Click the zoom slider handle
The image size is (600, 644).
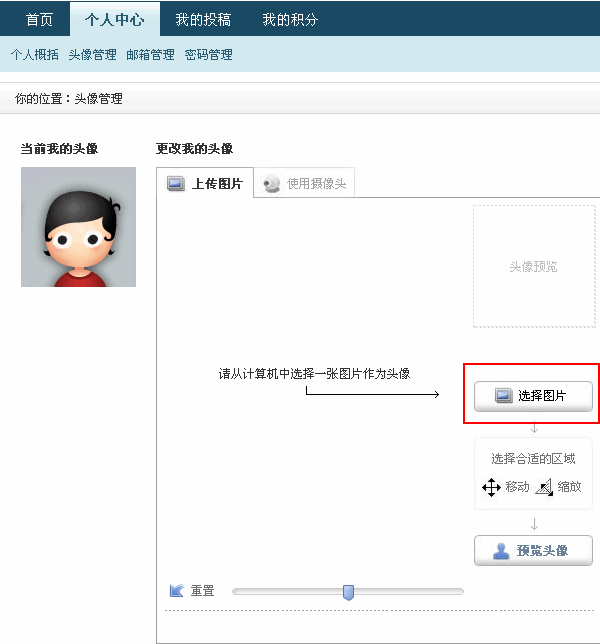click(x=348, y=592)
